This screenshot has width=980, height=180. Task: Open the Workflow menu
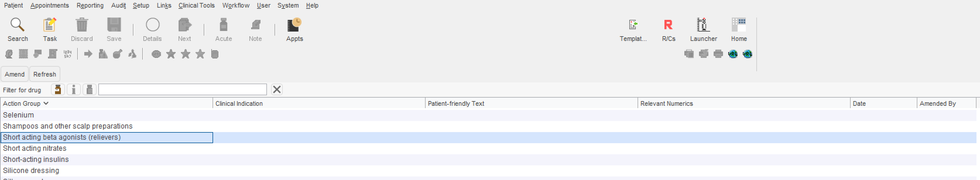tap(236, 5)
